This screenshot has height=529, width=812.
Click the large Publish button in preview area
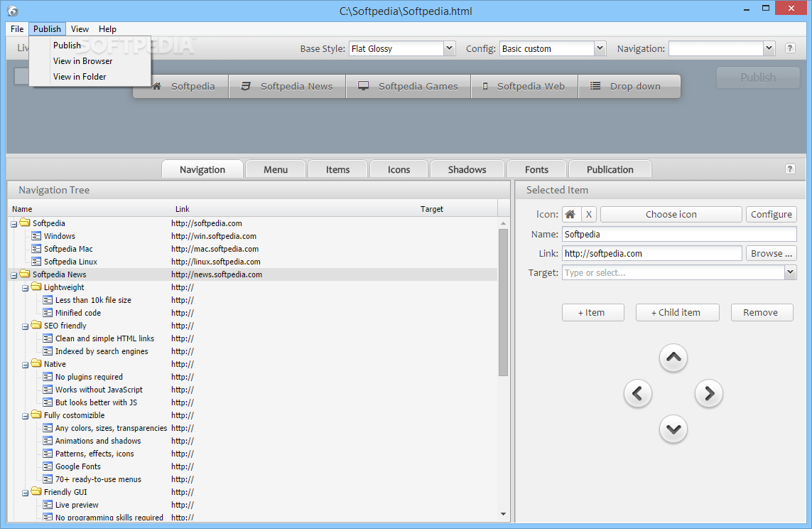[x=757, y=78]
